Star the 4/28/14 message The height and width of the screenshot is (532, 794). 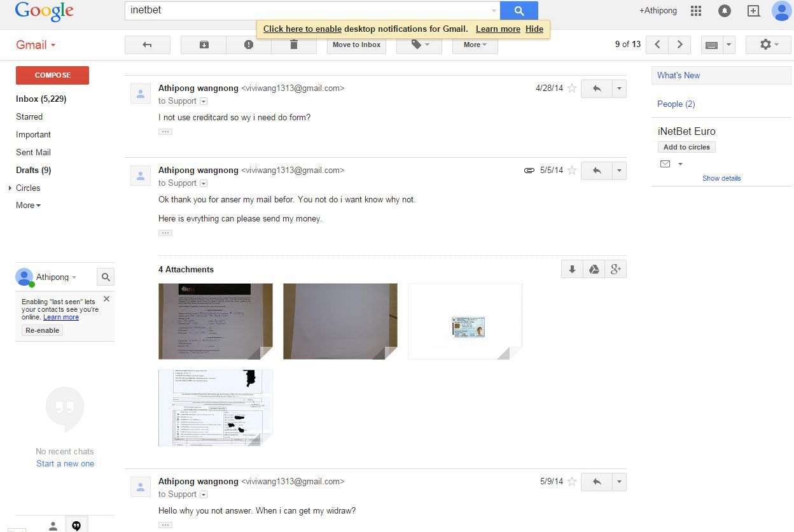[x=572, y=88]
